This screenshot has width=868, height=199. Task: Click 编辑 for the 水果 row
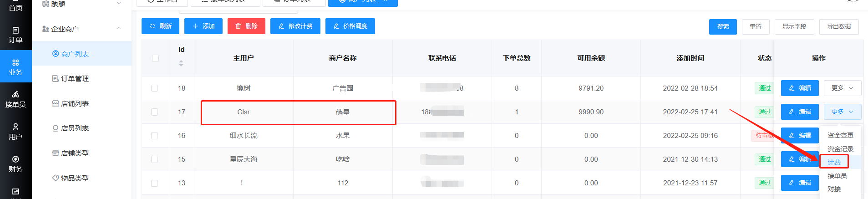coord(800,135)
